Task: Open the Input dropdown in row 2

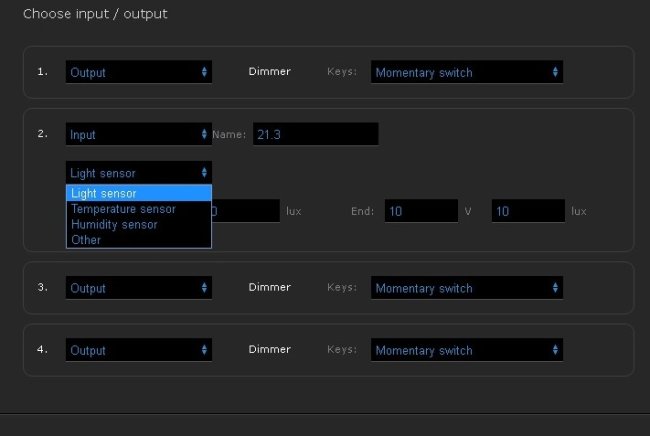Action: point(139,134)
